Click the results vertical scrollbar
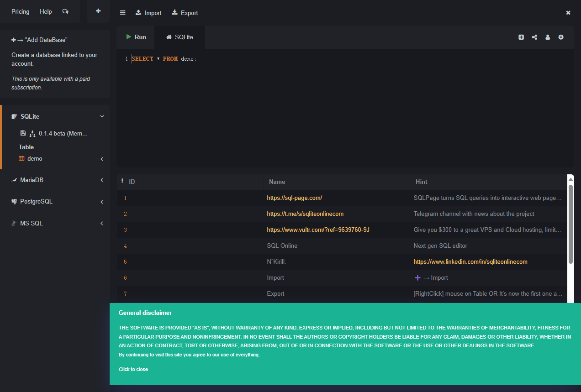This screenshot has height=392, width=581. [x=570, y=224]
